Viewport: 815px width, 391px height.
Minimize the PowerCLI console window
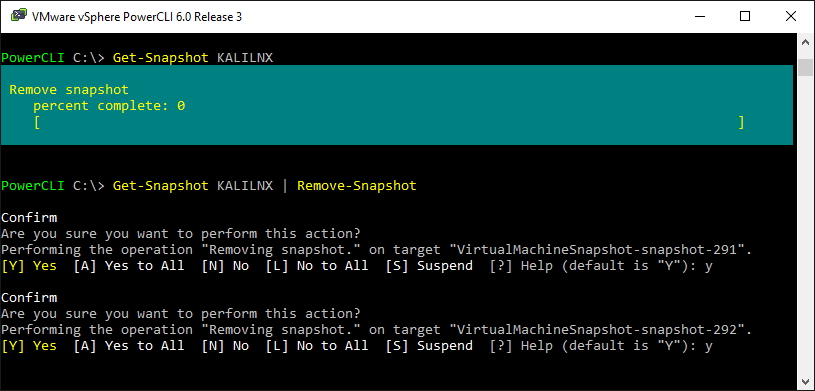(x=699, y=17)
